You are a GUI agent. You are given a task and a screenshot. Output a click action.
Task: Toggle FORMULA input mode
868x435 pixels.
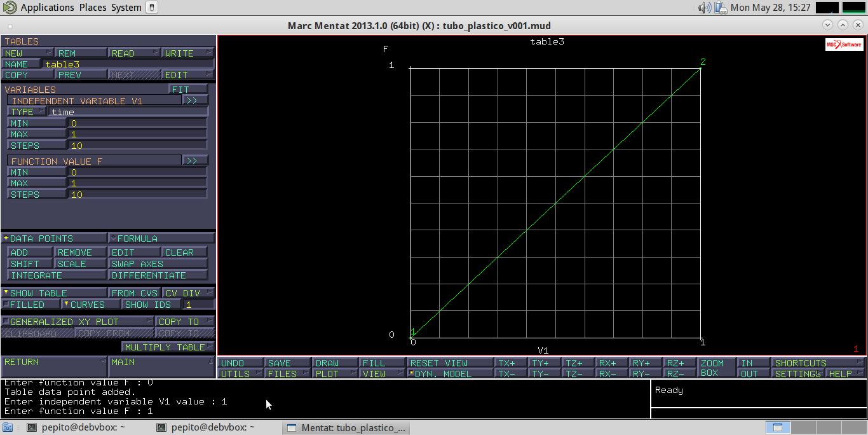click(162, 238)
